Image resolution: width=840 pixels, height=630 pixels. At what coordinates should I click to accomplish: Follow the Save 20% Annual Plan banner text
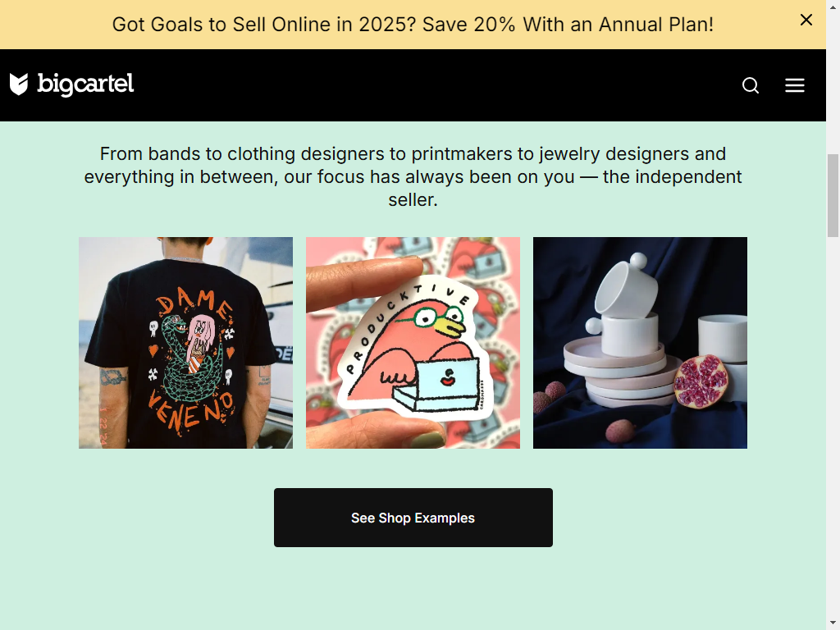413,25
